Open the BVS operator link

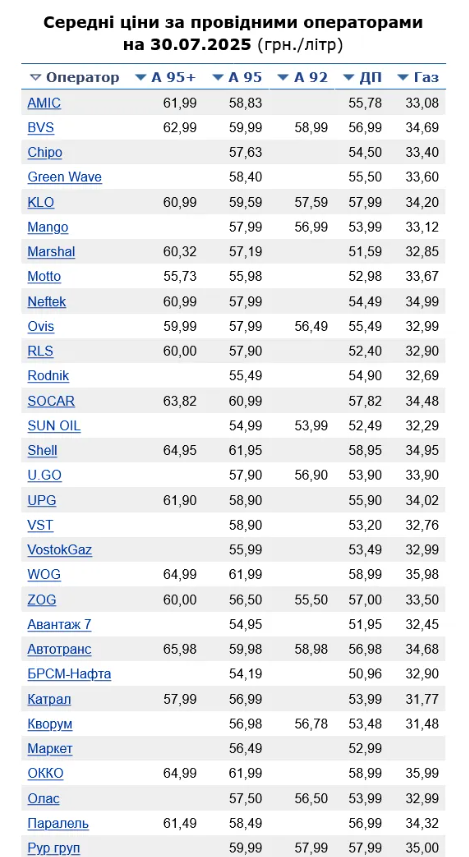click(41, 128)
